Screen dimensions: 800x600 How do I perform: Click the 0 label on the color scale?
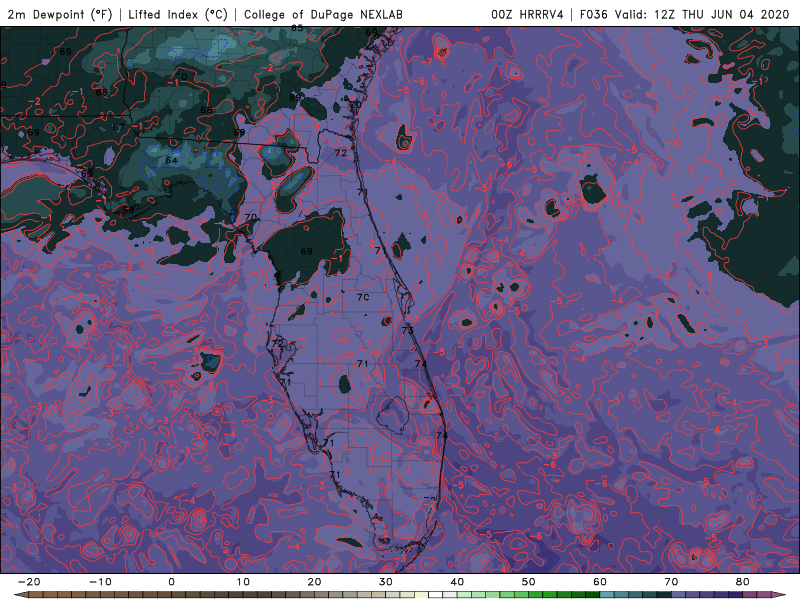click(171, 582)
